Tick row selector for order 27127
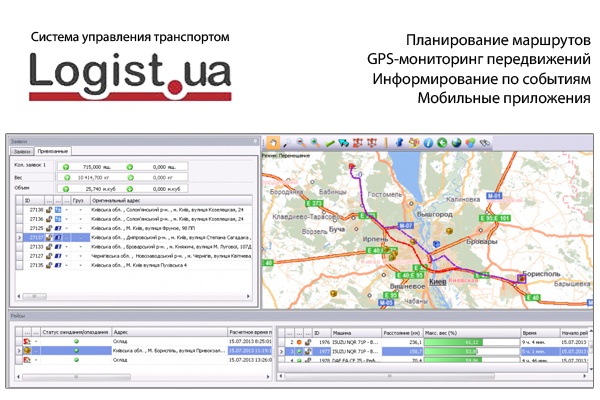The width and height of the screenshot is (600, 400). coord(19,256)
